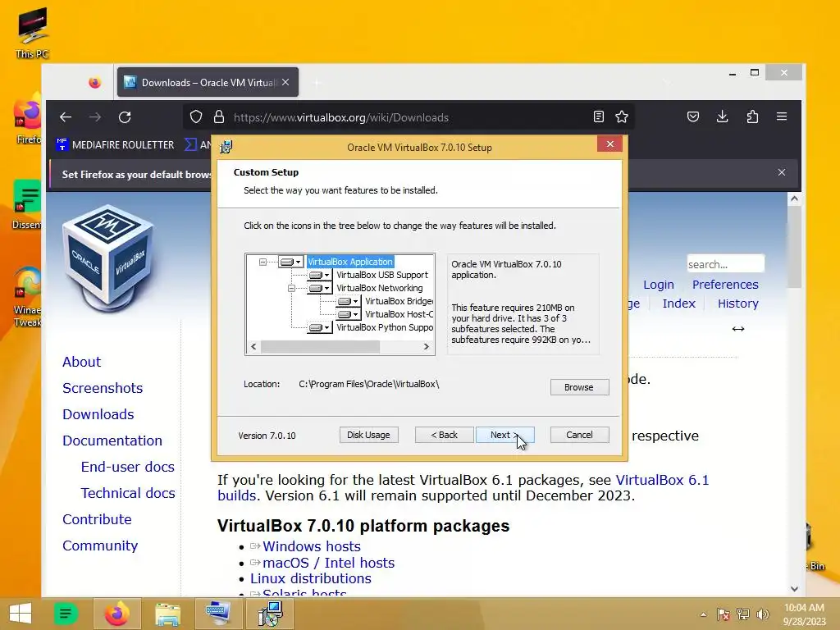Click the VirtualBox installer taskbar icon
This screenshot has height=630, width=840.
pyautogui.click(x=270, y=614)
